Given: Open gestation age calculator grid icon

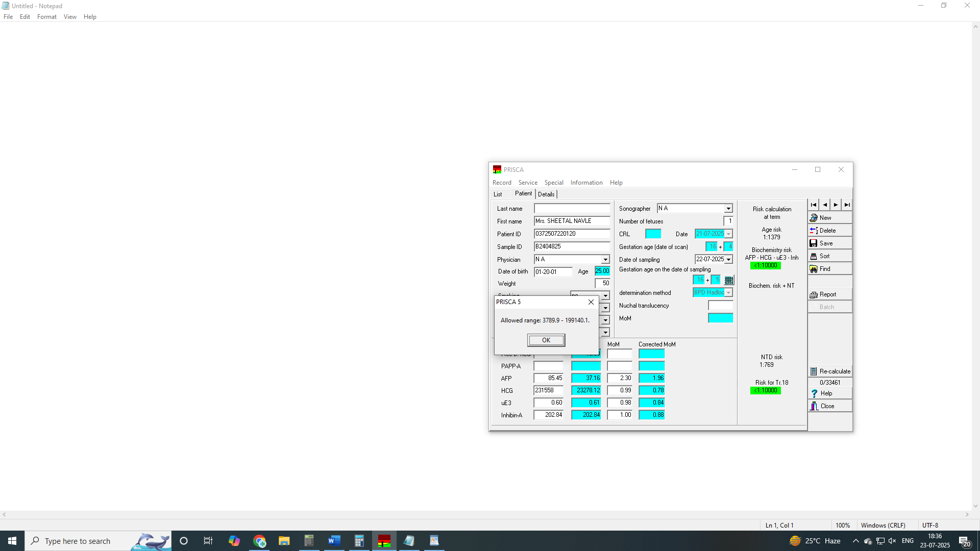Looking at the screenshot, I should coord(729,280).
